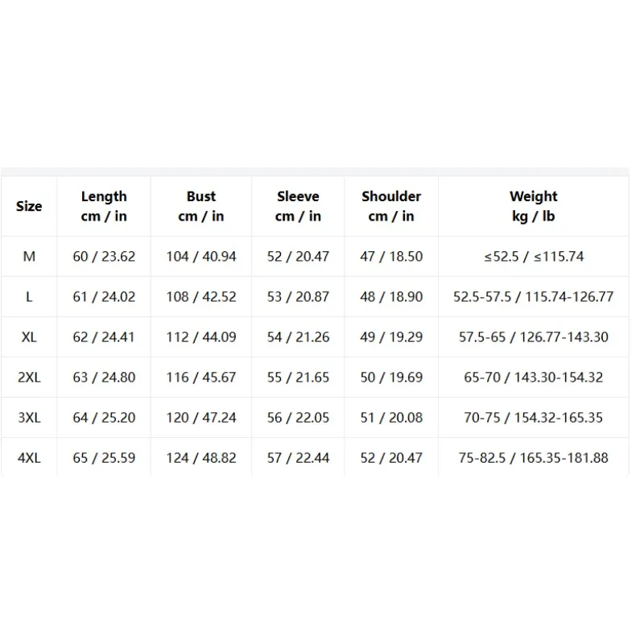Click the 70-75 / 154.32-165.35 weight cell
Viewport: 644px width, 644px height.
click(534, 418)
